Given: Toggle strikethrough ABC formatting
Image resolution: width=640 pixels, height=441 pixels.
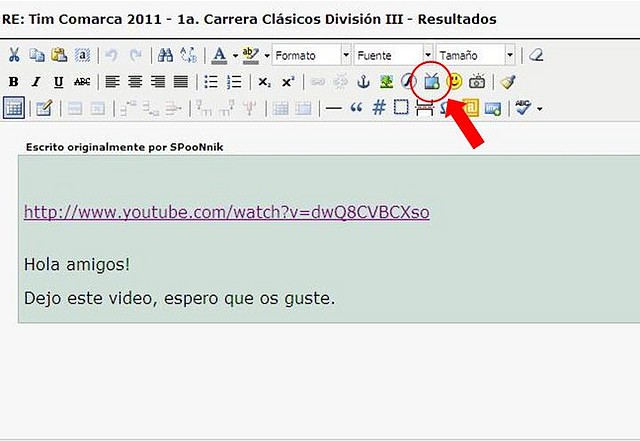Looking at the screenshot, I should coord(82,82).
